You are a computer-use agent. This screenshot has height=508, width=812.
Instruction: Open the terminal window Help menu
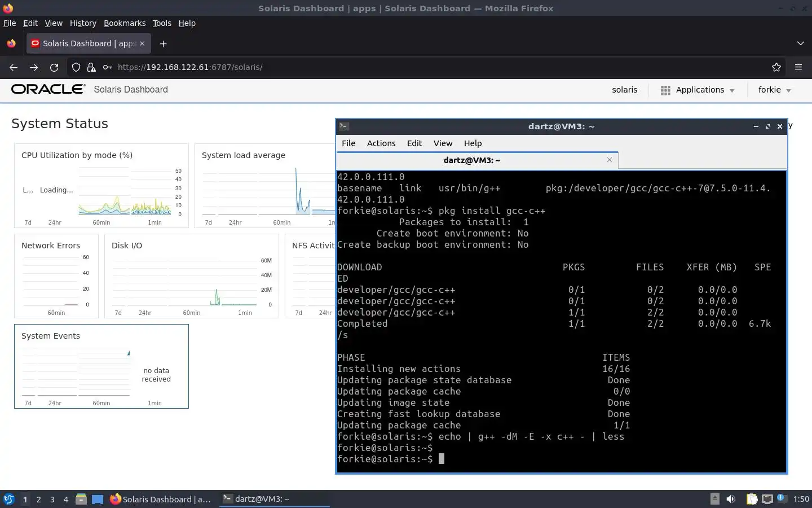473,143
